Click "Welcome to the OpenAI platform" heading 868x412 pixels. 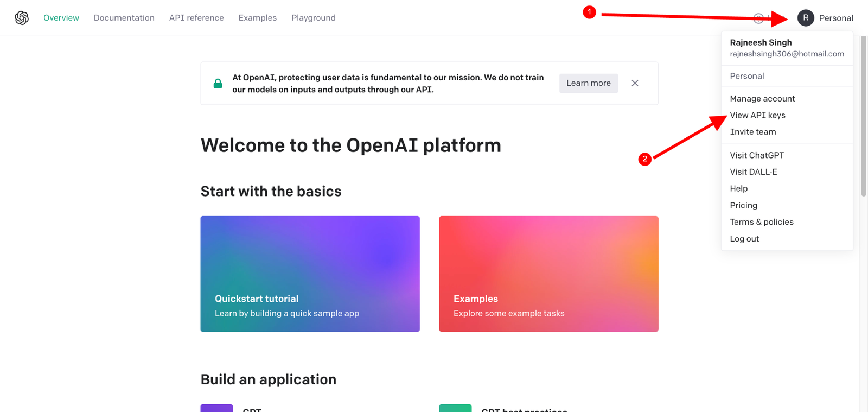351,145
